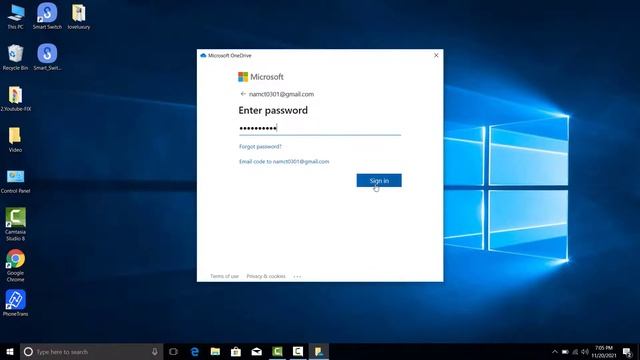Click the taskbar search box

pos(91,351)
